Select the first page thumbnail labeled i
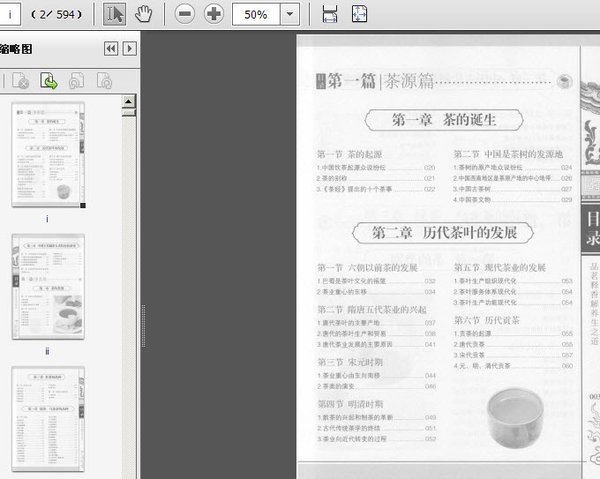 47,155
